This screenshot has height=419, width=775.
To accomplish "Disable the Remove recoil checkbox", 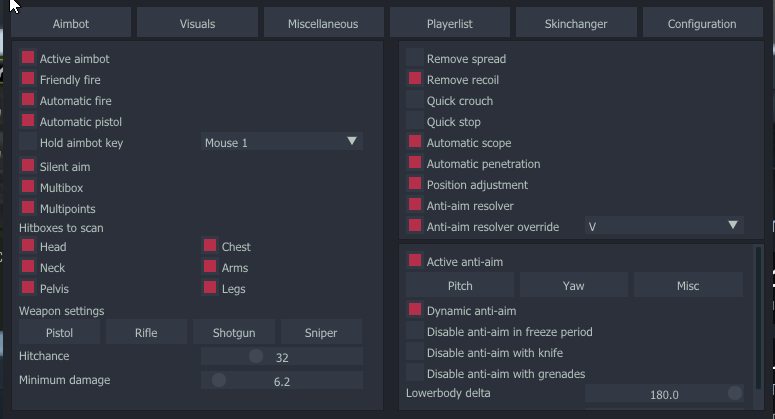I will point(415,79).
